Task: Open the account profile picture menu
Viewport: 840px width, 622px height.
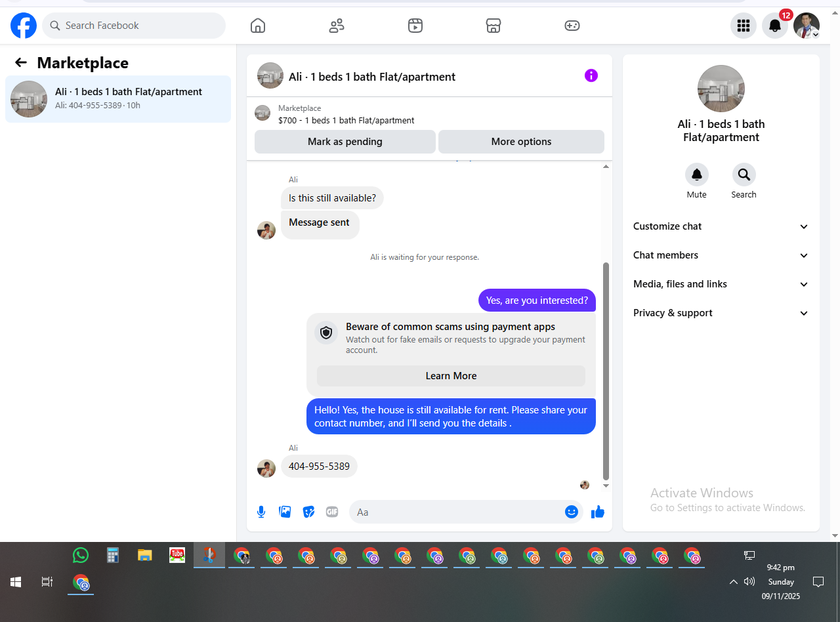Action: tap(807, 26)
